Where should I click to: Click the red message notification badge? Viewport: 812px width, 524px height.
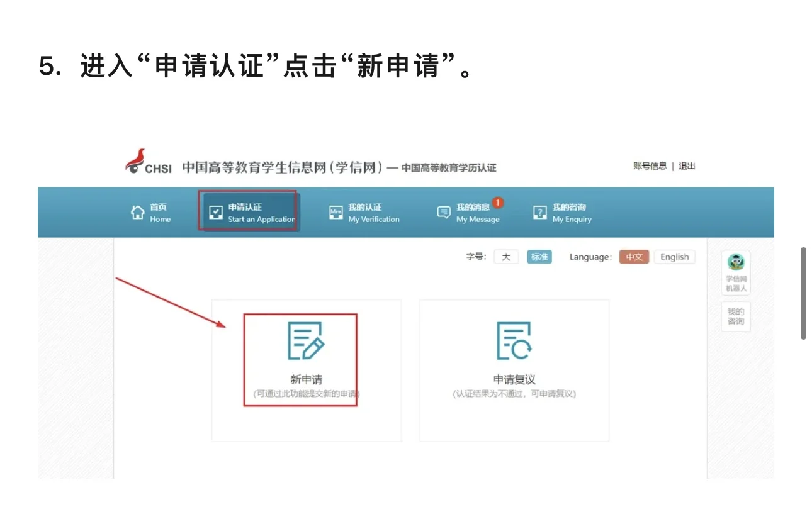(498, 203)
